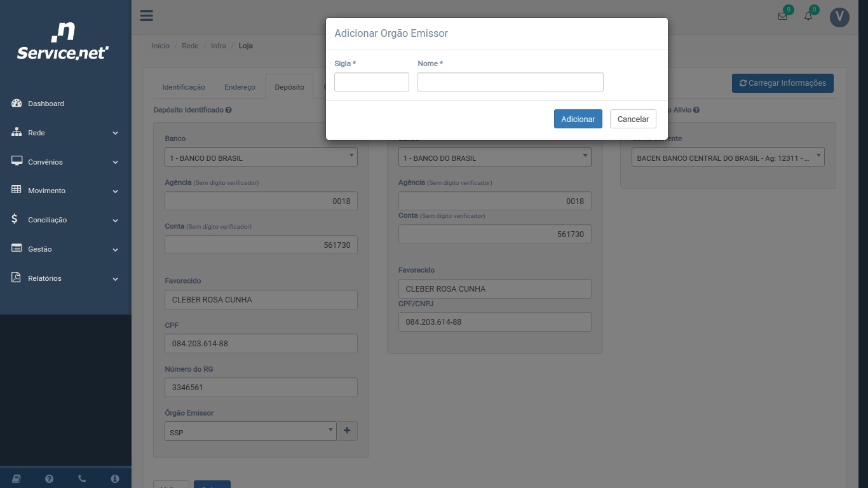Click the user avatar V icon
Screen dimensions: 868x488
[839, 17]
